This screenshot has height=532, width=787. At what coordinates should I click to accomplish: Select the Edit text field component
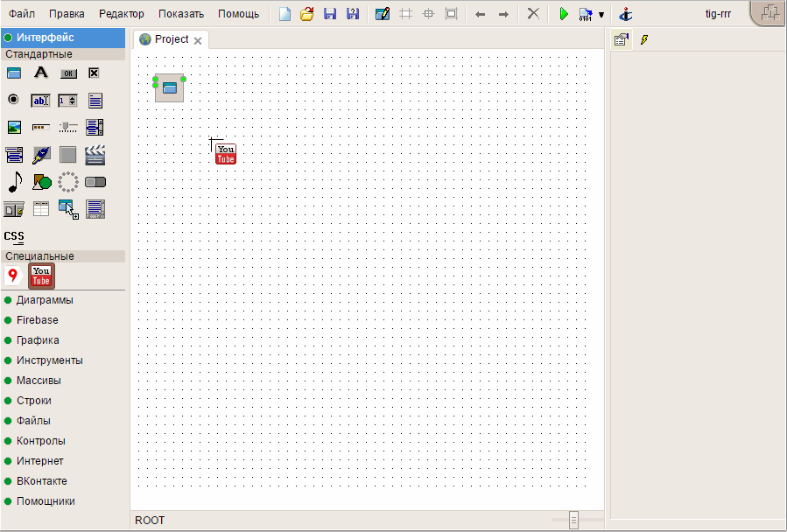click(x=40, y=101)
